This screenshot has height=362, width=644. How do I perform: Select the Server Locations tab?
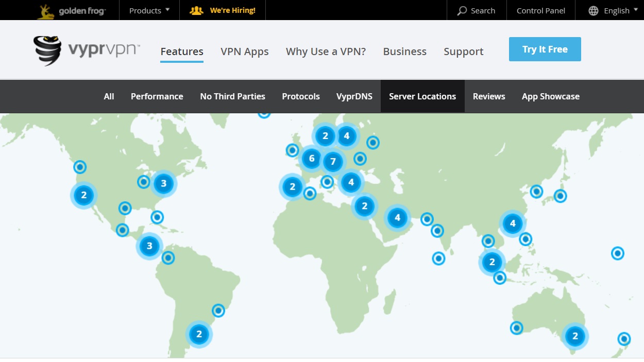click(422, 96)
